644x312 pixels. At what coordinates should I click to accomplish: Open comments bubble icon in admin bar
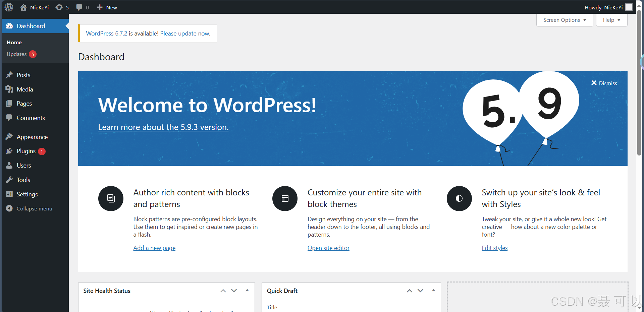79,7
